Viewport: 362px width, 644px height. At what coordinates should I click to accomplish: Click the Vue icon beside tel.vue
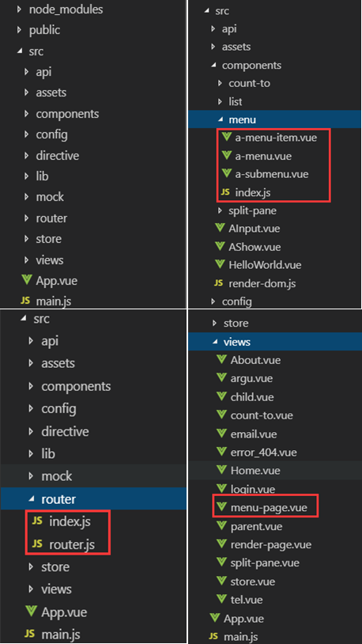click(x=221, y=599)
